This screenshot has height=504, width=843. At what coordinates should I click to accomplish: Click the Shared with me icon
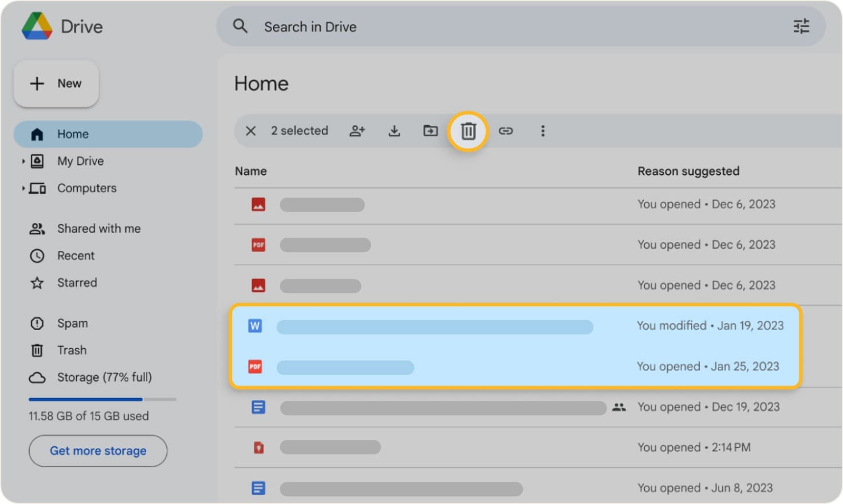click(x=37, y=228)
